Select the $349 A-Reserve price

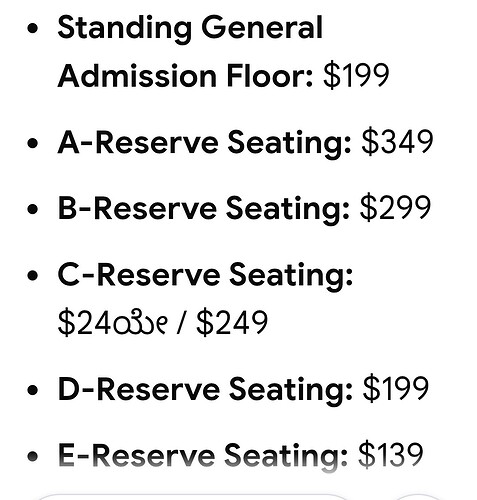[x=397, y=142]
